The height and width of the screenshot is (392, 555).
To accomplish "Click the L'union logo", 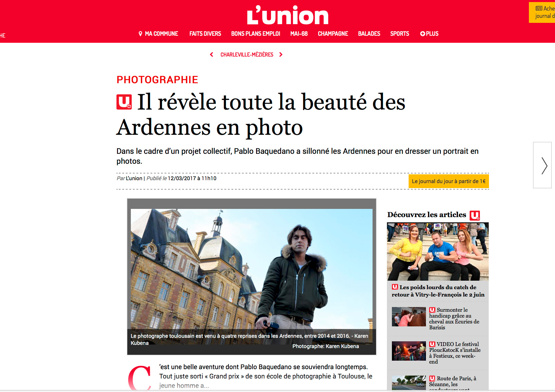I will pyautogui.click(x=287, y=15).
